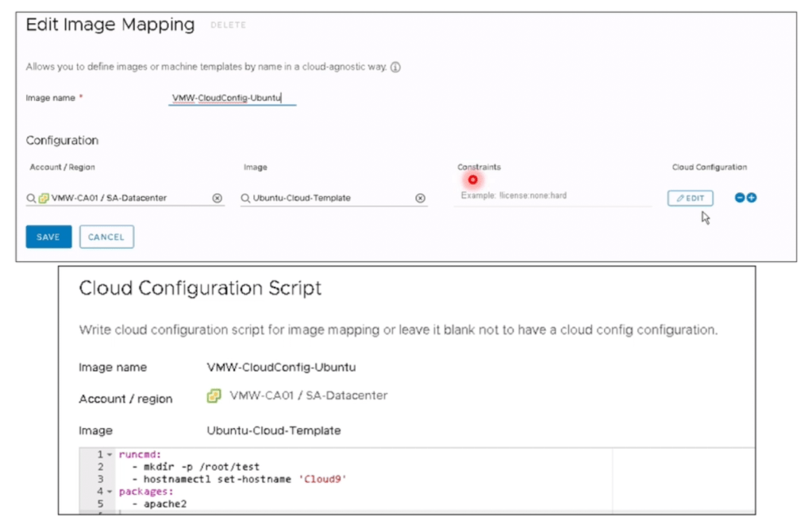This screenshot has width=812, height=521.
Task: Click the info icon beside the description
Action: (395, 68)
